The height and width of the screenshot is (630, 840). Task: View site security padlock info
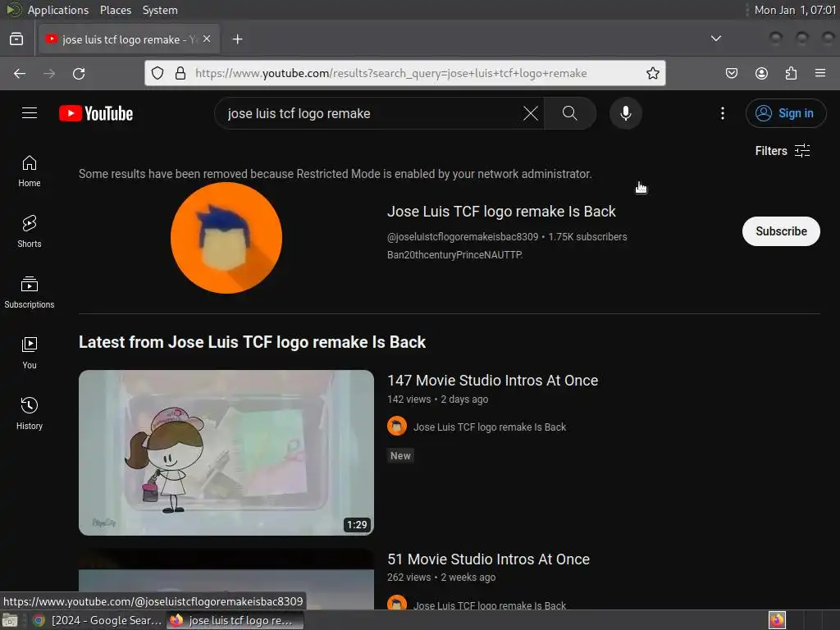(x=180, y=73)
